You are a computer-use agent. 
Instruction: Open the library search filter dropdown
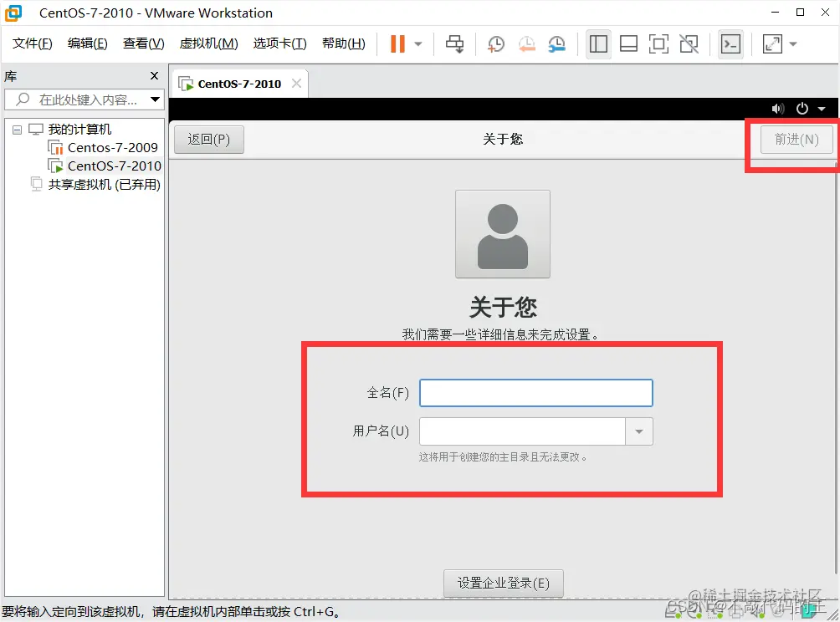pyautogui.click(x=155, y=99)
